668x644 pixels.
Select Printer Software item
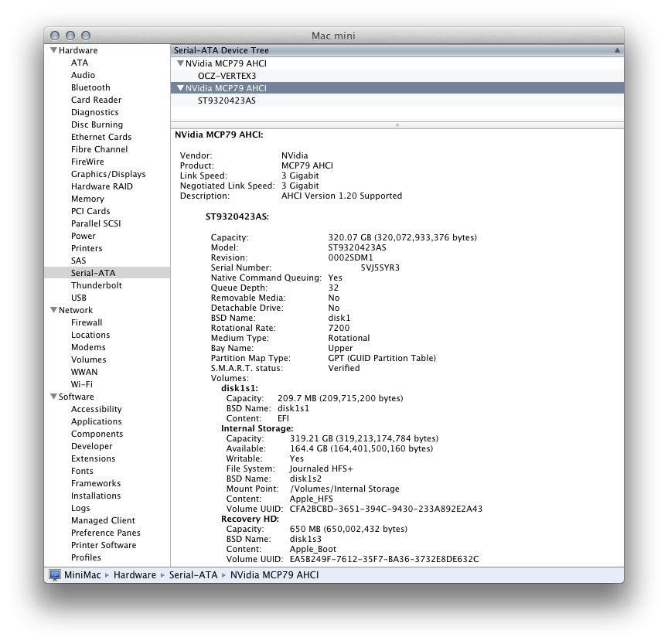coord(104,545)
